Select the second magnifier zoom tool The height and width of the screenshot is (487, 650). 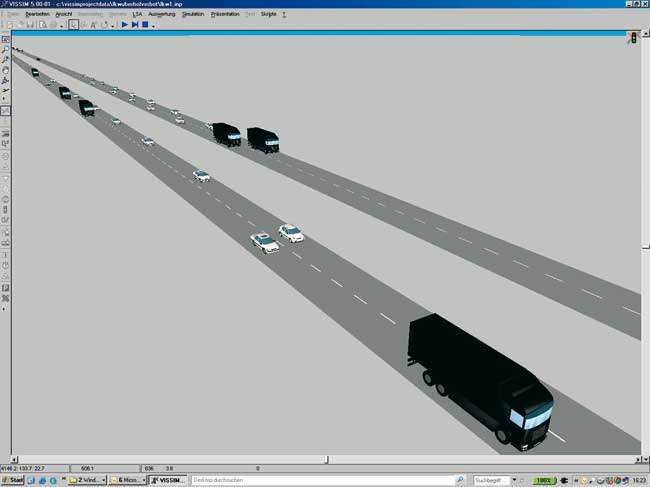click(x=5, y=60)
